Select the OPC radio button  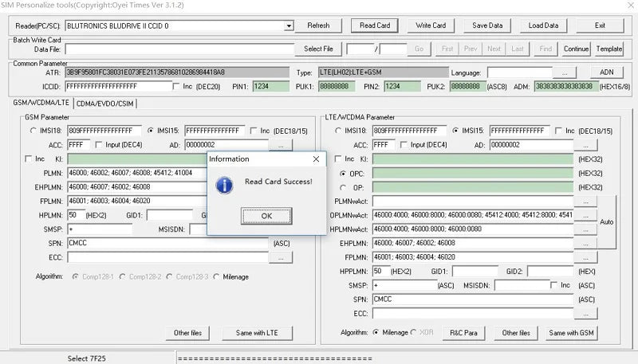(x=343, y=174)
